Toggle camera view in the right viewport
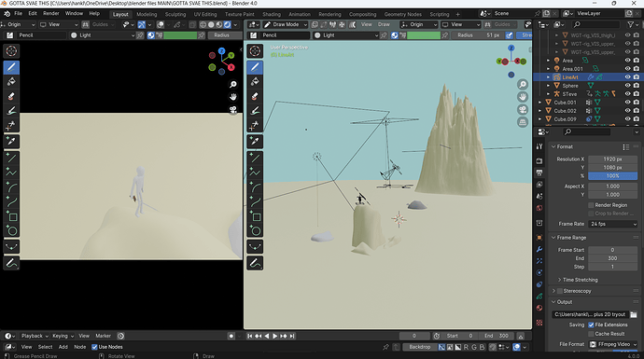This screenshot has width=644, height=359. pyautogui.click(x=523, y=109)
